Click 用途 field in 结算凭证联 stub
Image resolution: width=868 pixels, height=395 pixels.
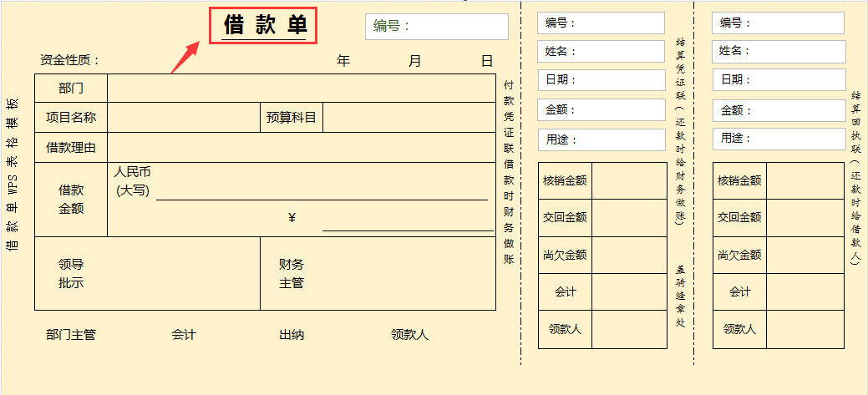click(x=602, y=139)
